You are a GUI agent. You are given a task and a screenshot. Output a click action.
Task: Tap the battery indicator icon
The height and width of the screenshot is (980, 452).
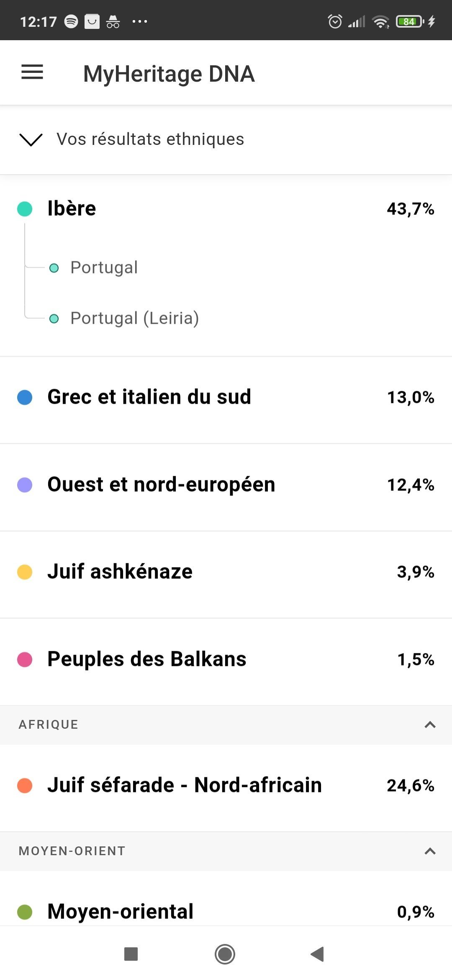tap(410, 21)
